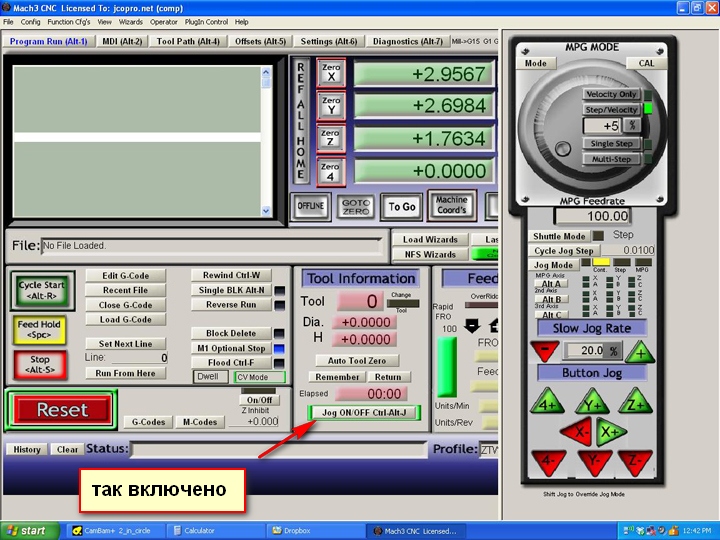
Task: Click the green Y+ jog arrow
Action: point(592,402)
